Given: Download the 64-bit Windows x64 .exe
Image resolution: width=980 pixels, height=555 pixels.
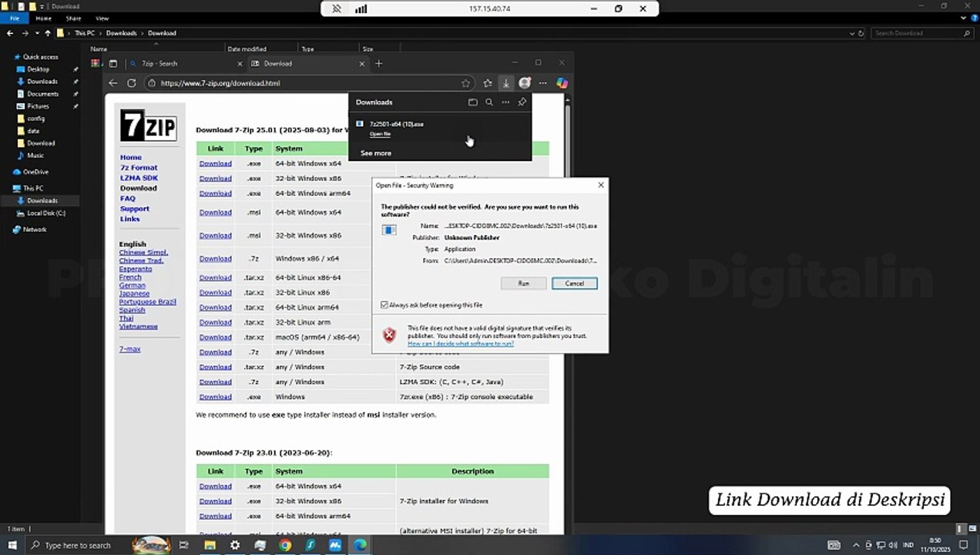Looking at the screenshot, I should (215, 163).
